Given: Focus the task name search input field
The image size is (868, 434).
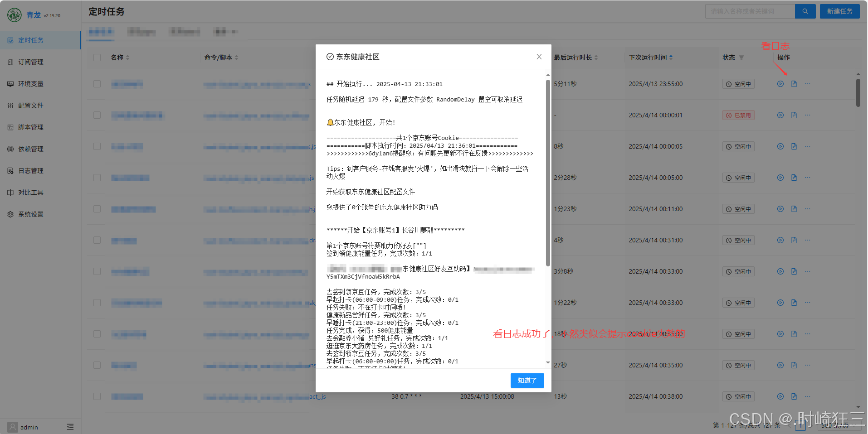Looking at the screenshot, I should [x=750, y=11].
